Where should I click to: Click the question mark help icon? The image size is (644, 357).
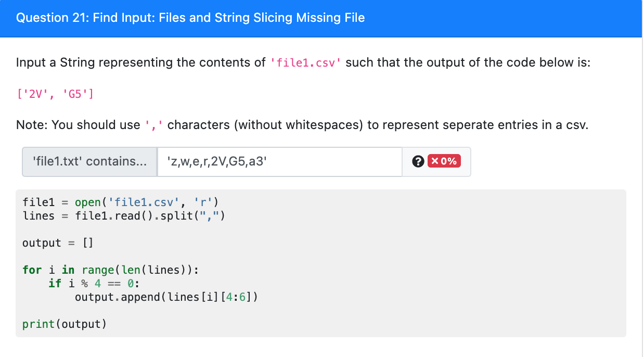click(417, 162)
